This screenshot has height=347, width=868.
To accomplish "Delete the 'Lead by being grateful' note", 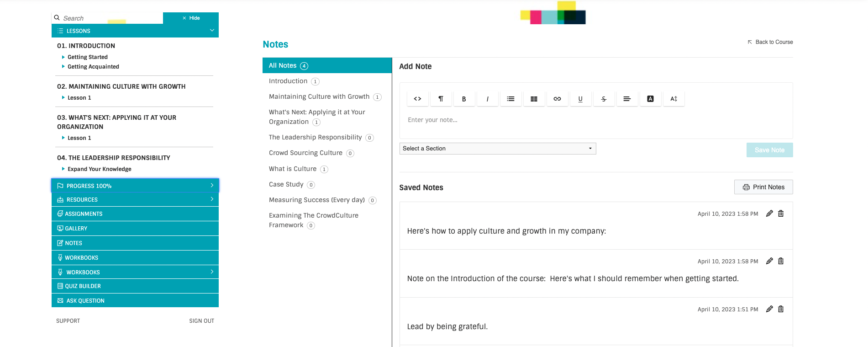I will point(781,309).
